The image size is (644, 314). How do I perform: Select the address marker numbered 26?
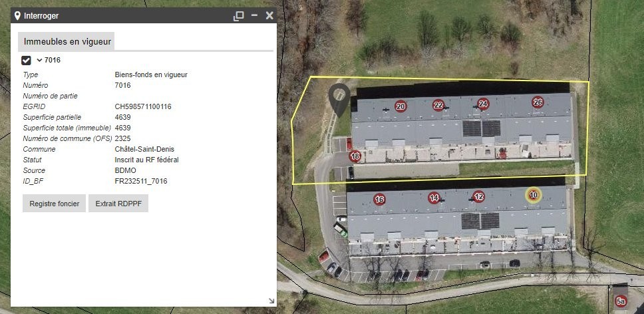point(538,102)
